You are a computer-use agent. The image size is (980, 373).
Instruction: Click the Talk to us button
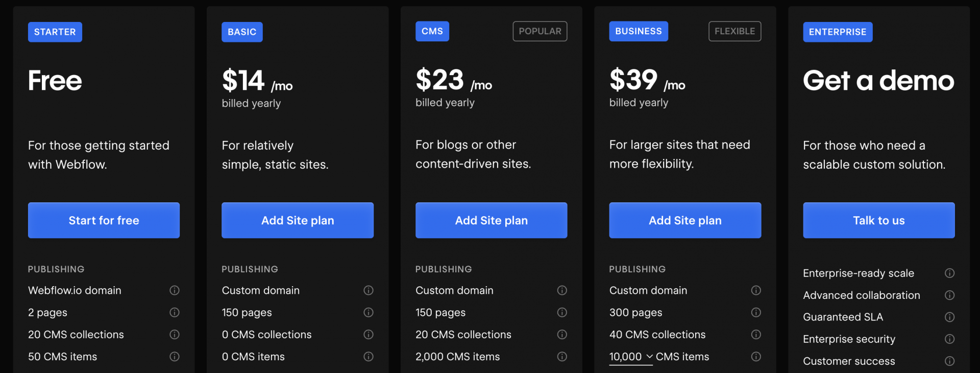point(878,220)
